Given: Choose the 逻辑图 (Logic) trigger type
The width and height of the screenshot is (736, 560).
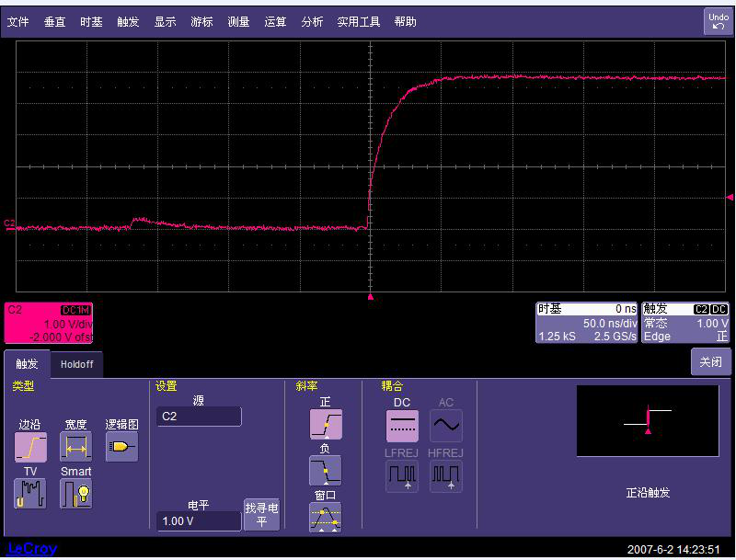Looking at the screenshot, I should click(121, 447).
